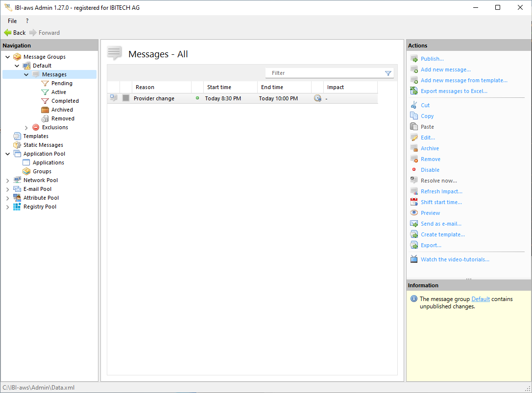Image resolution: width=532 pixels, height=393 pixels.
Task: Click the Back navigation button
Action: pyautogui.click(x=15, y=33)
